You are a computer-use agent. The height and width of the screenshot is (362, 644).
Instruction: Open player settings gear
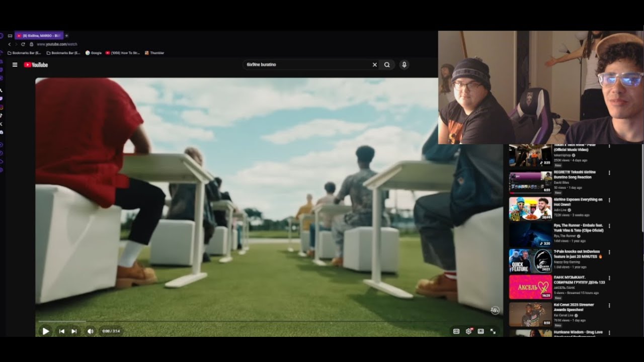coord(469,331)
